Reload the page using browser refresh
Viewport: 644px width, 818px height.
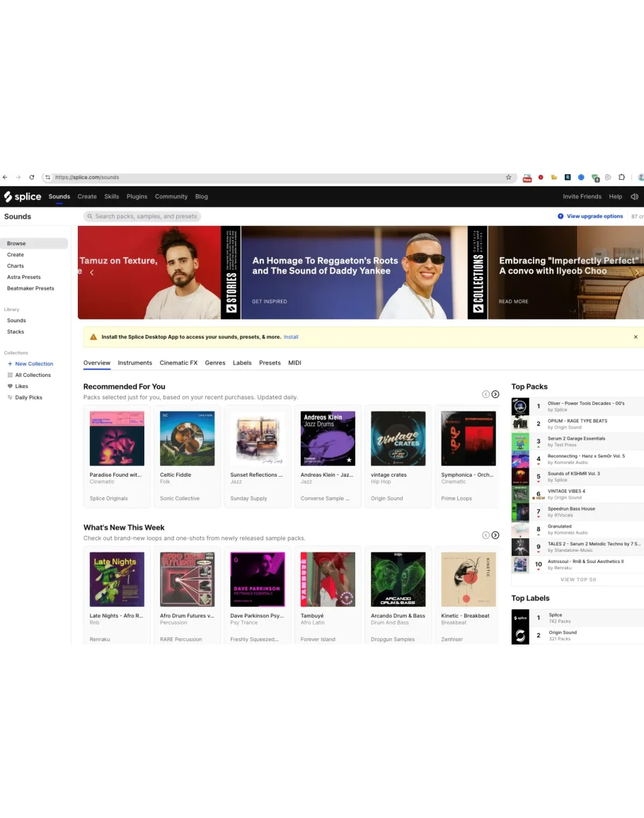coord(32,178)
